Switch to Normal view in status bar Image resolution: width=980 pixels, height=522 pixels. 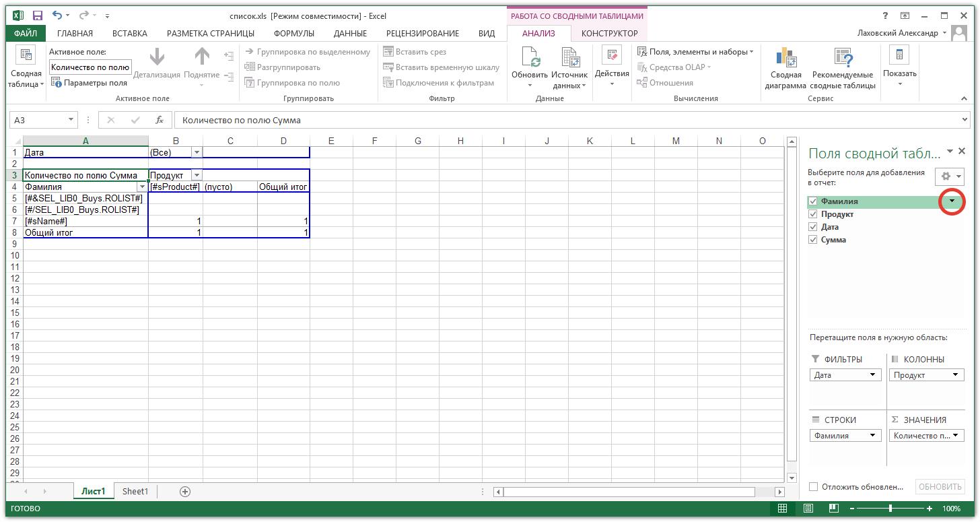pyautogui.click(x=782, y=509)
